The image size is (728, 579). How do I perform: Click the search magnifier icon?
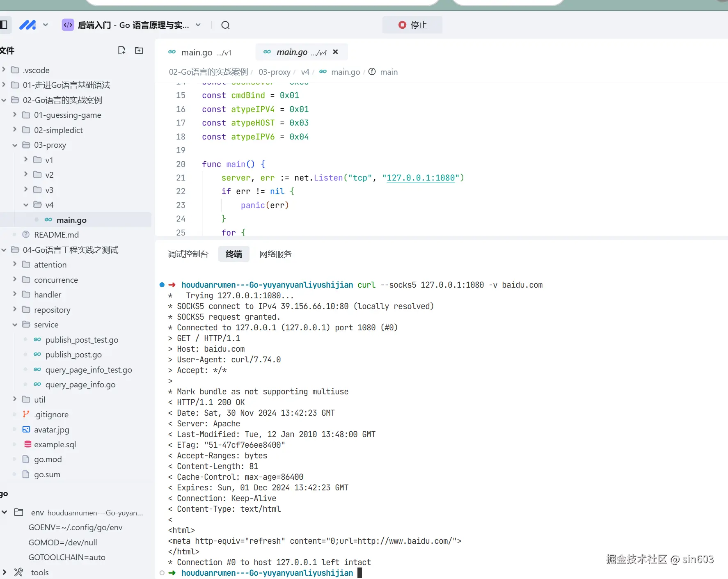225,25
